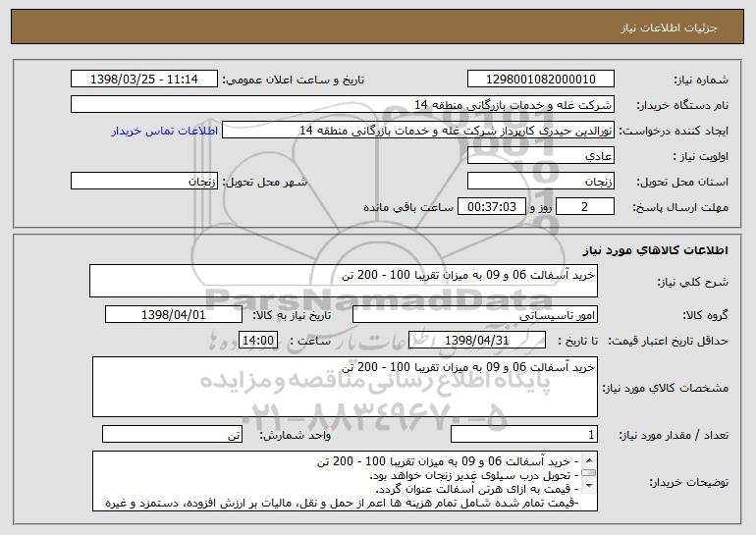Screen dimensions: 756x535
Task: Click the text ساعت باقی مانده
Action: coord(408,208)
